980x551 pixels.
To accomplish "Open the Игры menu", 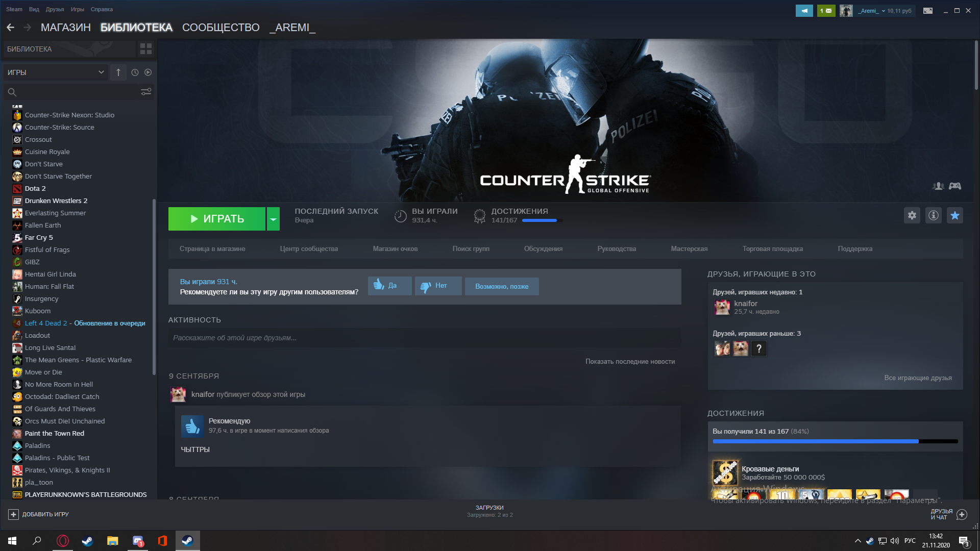I will [x=78, y=9].
